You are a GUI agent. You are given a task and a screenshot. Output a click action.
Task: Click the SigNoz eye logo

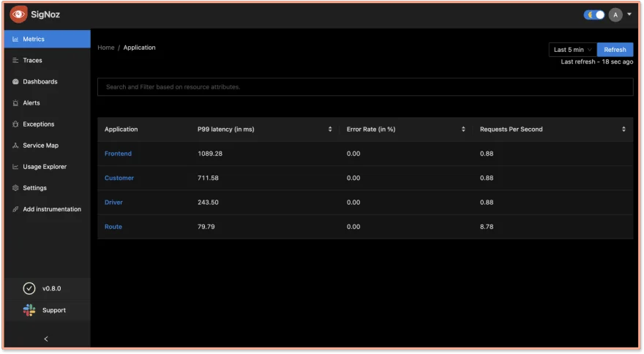click(18, 15)
